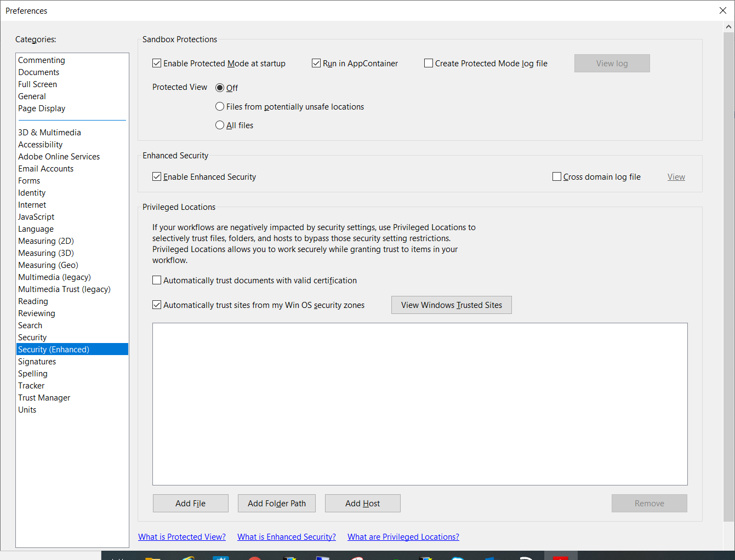Set Protected View to All files
The width and height of the screenshot is (735, 560).
(220, 125)
